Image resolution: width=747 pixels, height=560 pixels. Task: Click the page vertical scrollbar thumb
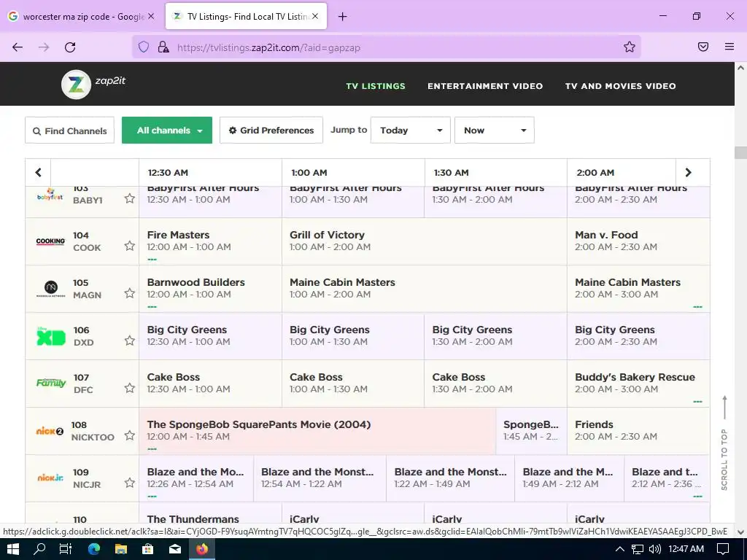click(740, 153)
